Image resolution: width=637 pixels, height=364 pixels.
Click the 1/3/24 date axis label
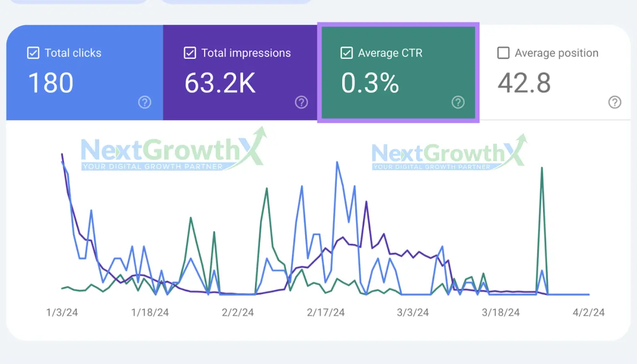[x=62, y=313]
